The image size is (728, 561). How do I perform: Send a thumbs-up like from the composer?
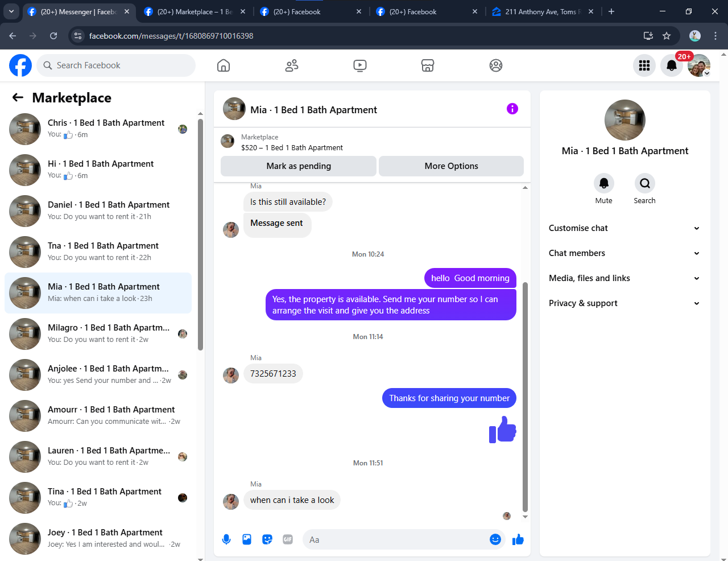518,539
